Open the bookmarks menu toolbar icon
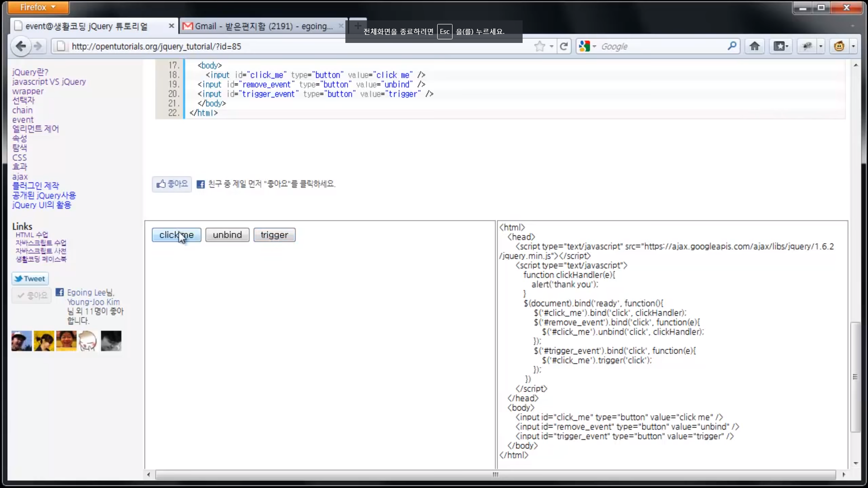Viewport: 868px width, 488px height. tap(781, 46)
